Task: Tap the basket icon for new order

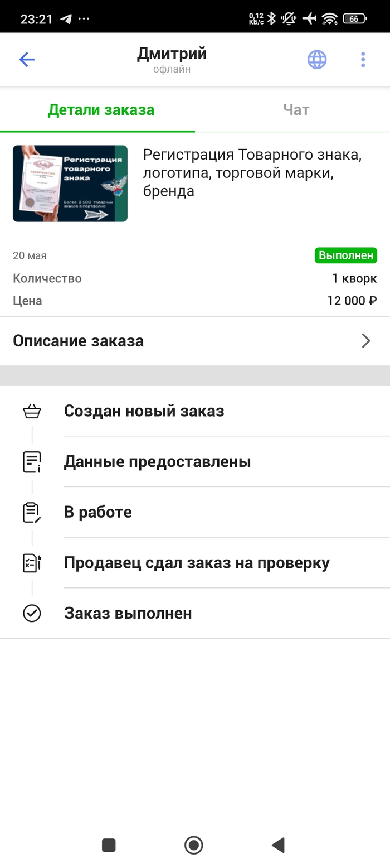Action: click(32, 412)
